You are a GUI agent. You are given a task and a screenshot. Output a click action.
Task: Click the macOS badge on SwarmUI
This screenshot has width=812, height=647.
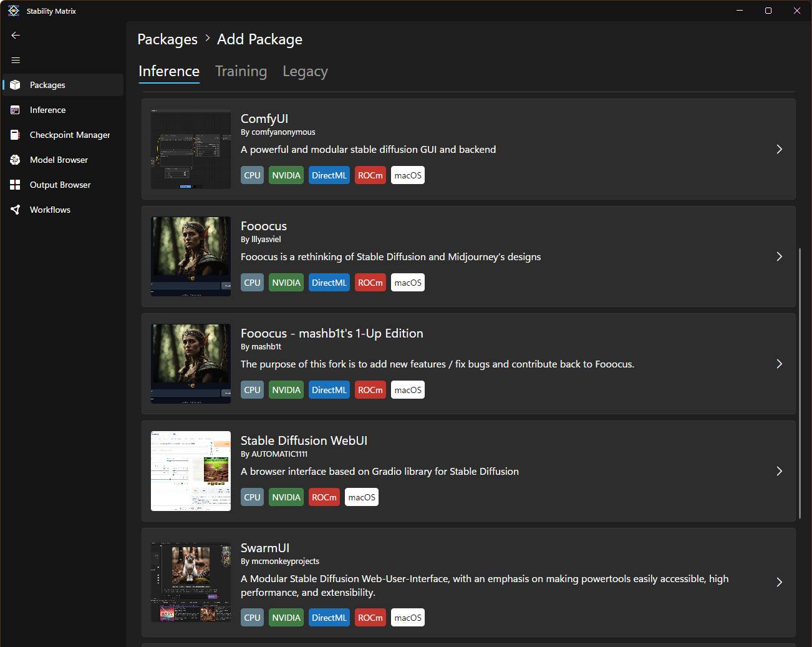(408, 618)
